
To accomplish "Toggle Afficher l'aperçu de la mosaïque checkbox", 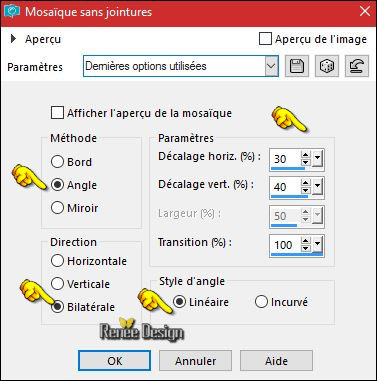I will coord(57,113).
